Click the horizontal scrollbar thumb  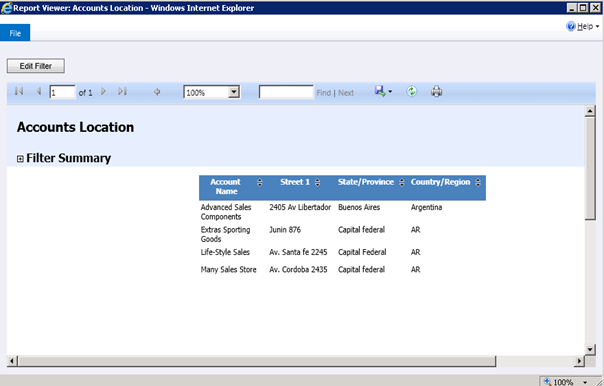pos(257,361)
